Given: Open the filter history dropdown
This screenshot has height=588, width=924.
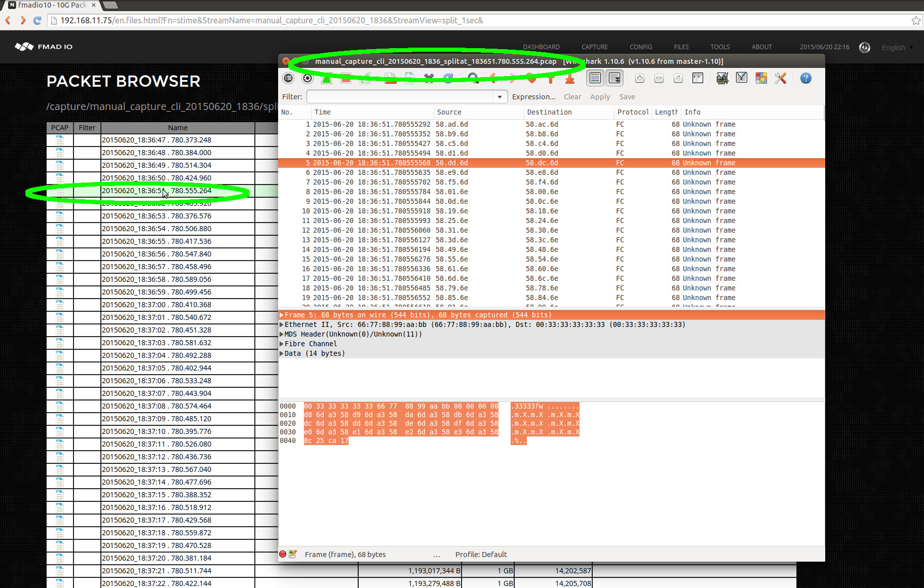Looking at the screenshot, I should click(x=499, y=96).
